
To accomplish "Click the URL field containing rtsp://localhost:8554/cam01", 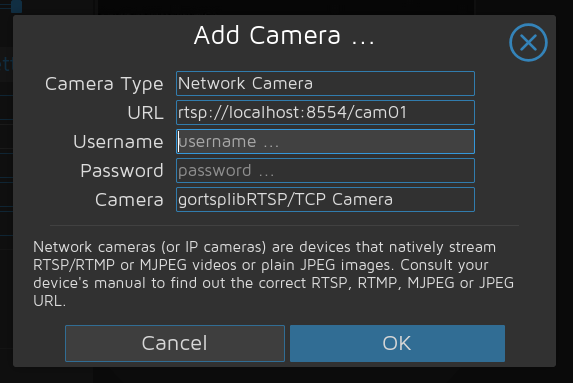I will [325, 113].
